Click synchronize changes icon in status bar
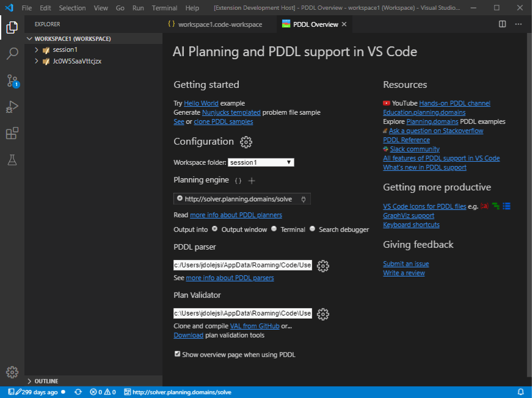Viewport: 532px width, 398px height. pos(78,393)
